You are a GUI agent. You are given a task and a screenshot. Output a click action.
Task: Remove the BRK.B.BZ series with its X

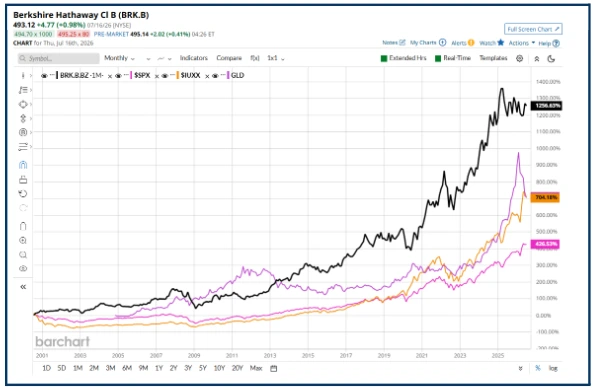pos(110,76)
